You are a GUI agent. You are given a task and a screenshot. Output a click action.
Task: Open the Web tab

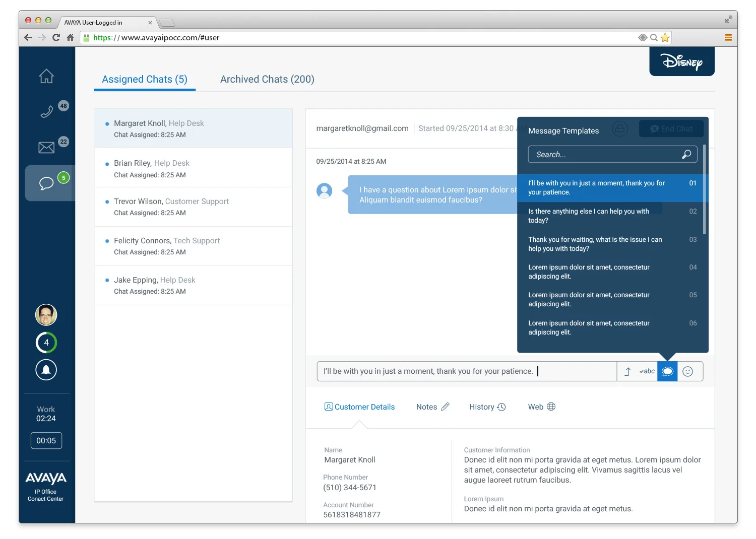pyautogui.click(x=542, y=407)
